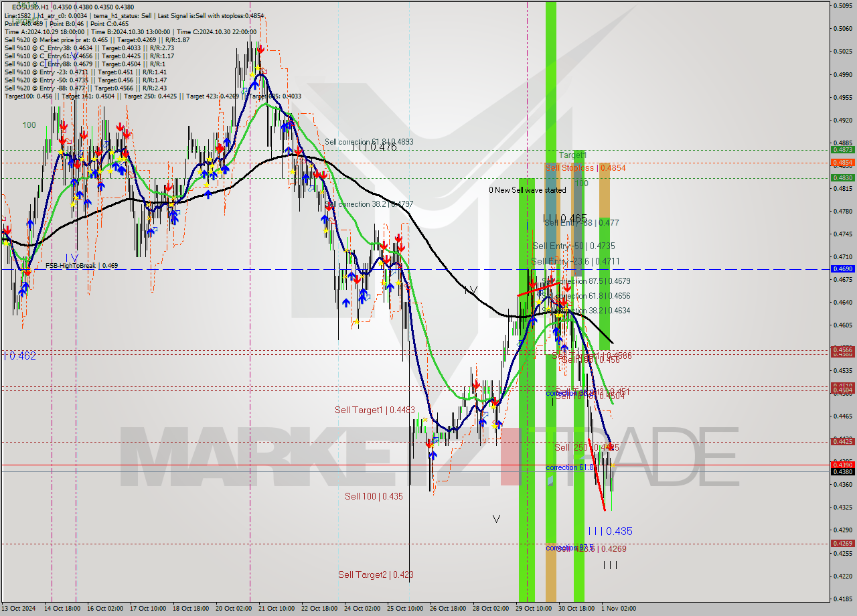Click '30 Oct 18:00' on time axis
The height and width of the screenshot is (616, 857).
(x=576, y=609)
